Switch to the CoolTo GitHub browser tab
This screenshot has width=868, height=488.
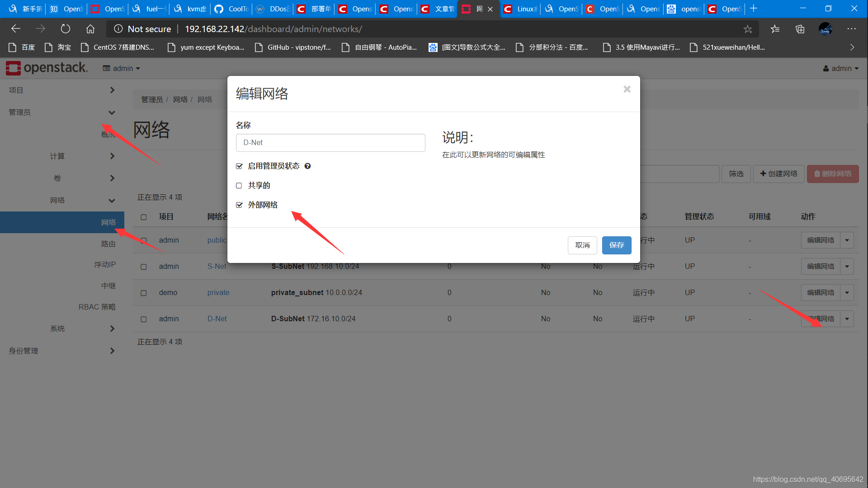click(x=232, y=9)
